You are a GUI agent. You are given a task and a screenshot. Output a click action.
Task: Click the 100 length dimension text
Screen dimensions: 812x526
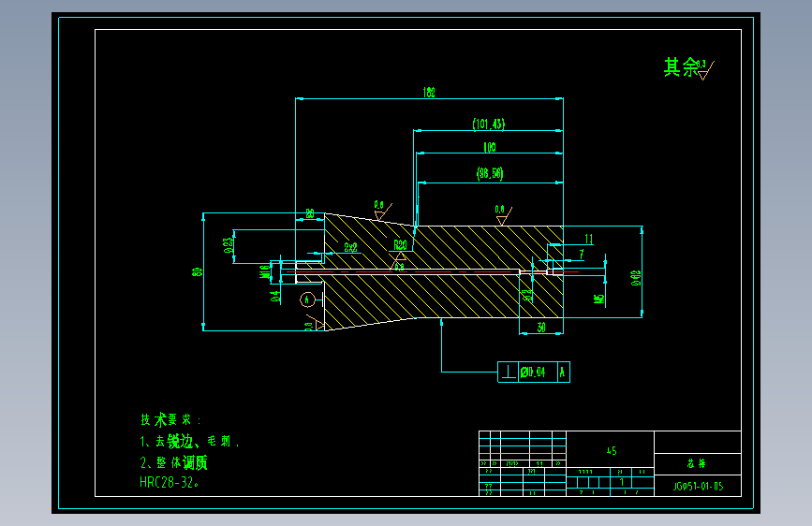tap(490, 148)
